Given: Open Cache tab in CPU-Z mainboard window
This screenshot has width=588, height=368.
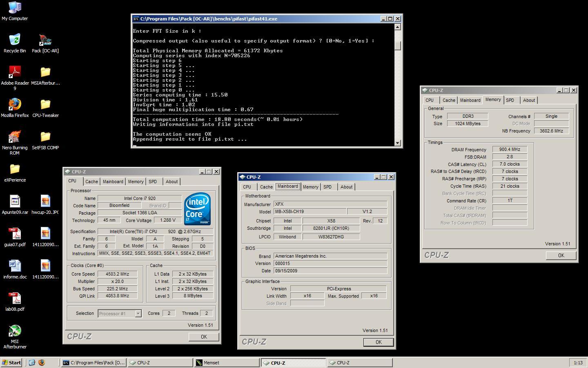Looking at the screenshot, I should [266, 187].
